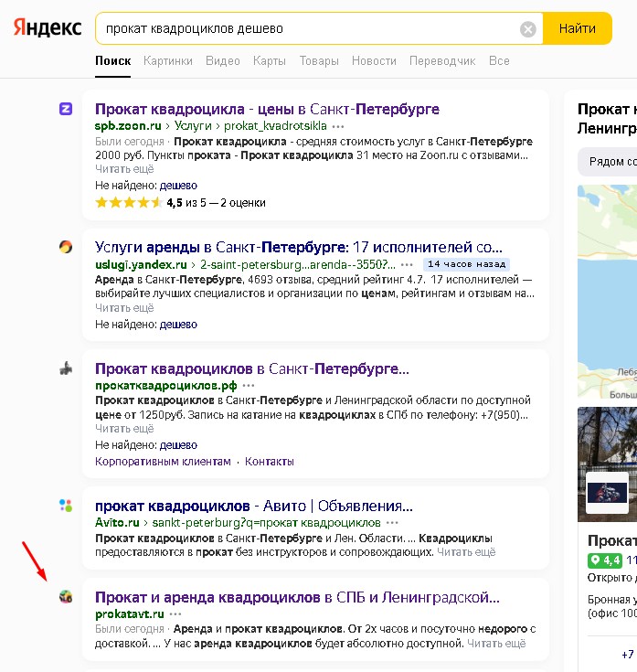The height and width of the screenshot is (672, 637).
Task: Click the uslugi.yandex.ru domain link
Action: (x=141, y=264)
